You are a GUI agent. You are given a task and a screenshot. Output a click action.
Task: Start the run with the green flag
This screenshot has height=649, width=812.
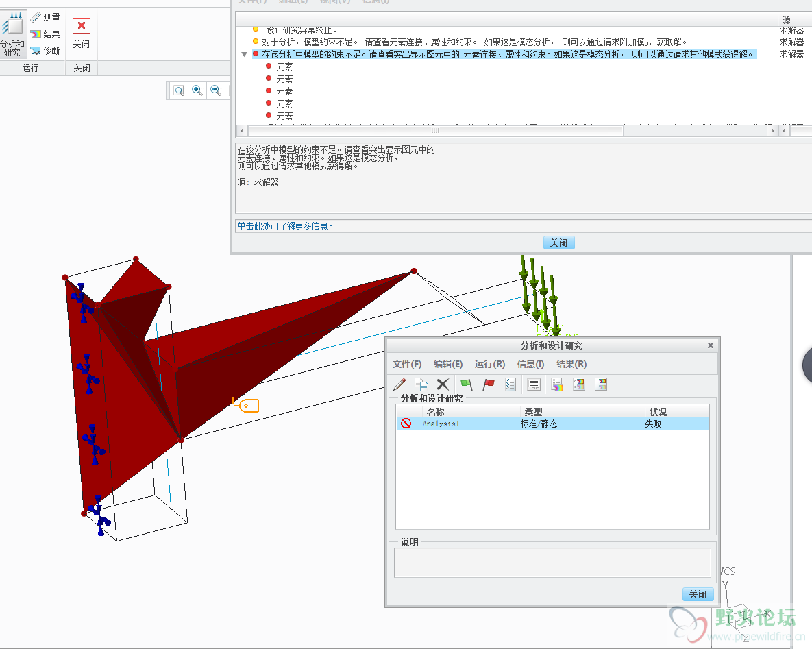(467, 384)
